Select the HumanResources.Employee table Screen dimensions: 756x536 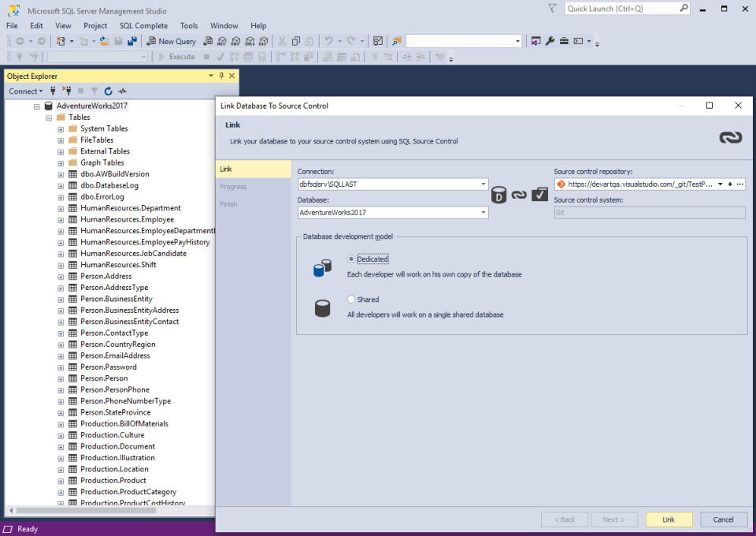click(x=128, y=219)
